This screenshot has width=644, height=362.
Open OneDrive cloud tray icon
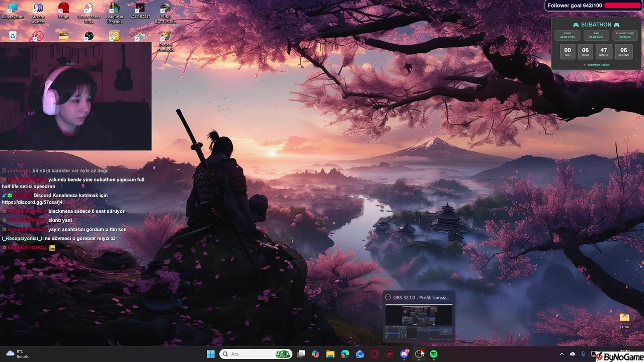tap(573, 354)
